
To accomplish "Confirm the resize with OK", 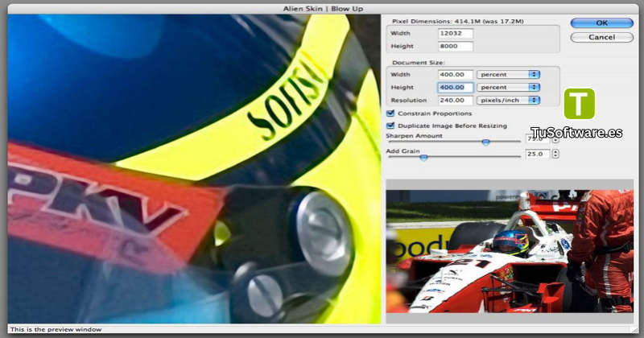I will (x=601, y=23).
